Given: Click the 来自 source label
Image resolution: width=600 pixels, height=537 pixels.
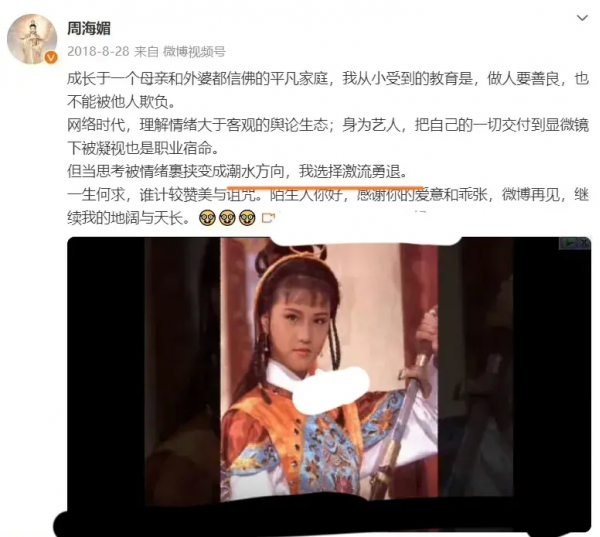Looking at the screenshot, I should pos(146,51).
